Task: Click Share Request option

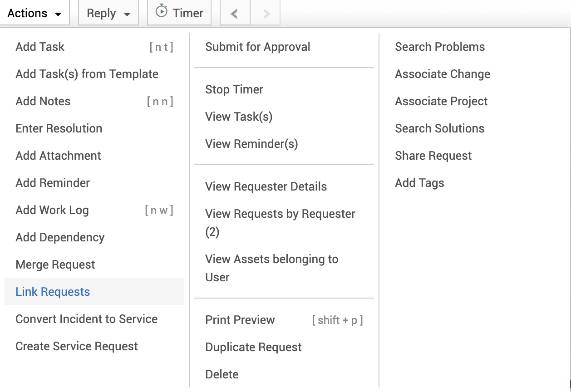Action: 433,156
